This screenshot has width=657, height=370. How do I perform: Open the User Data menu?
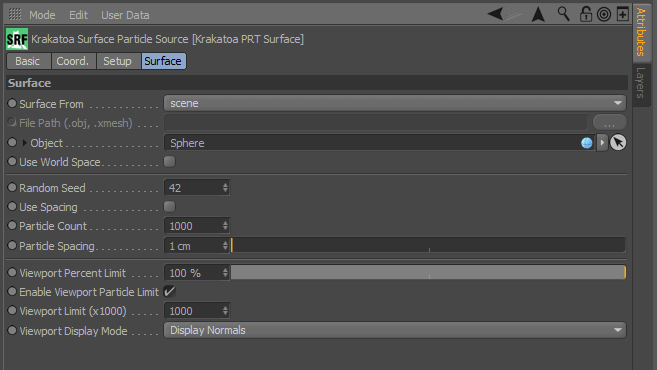click(125, 15)
